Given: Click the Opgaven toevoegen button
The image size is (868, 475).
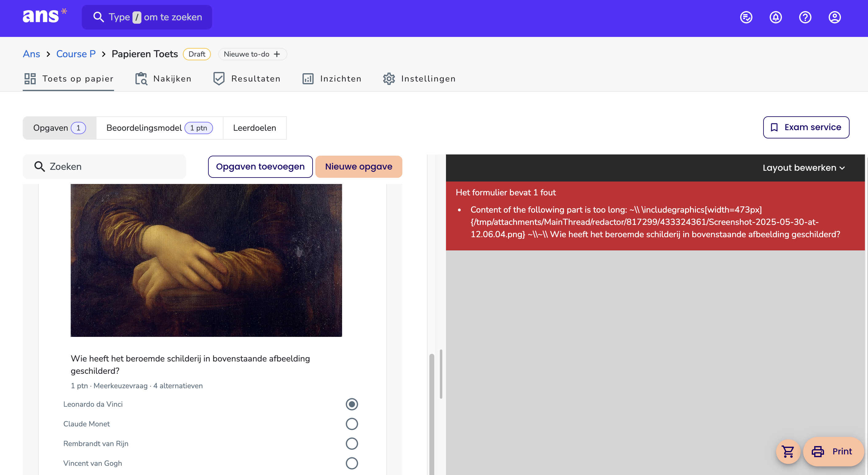Looking at the screenshot, I should click(x=260, y=166).
